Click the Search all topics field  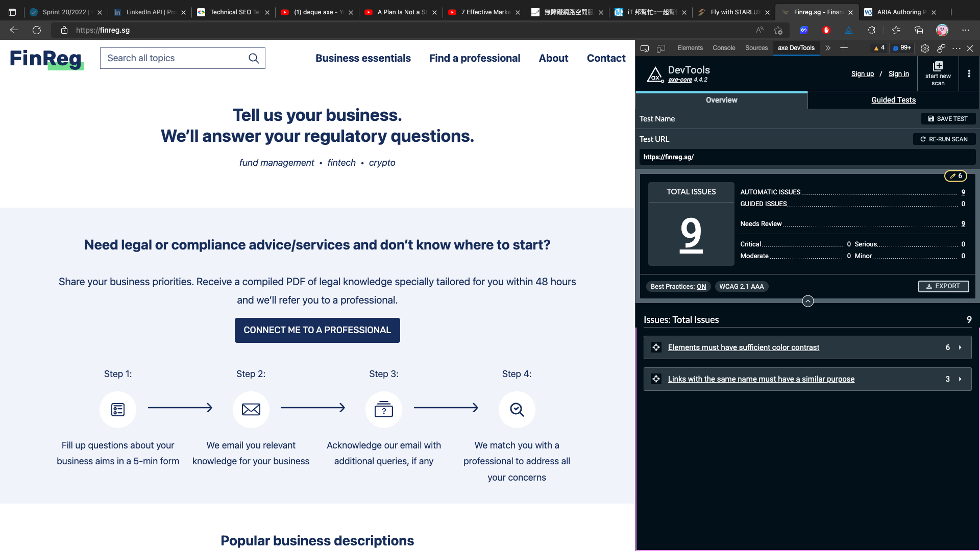[x=174, y=58]
